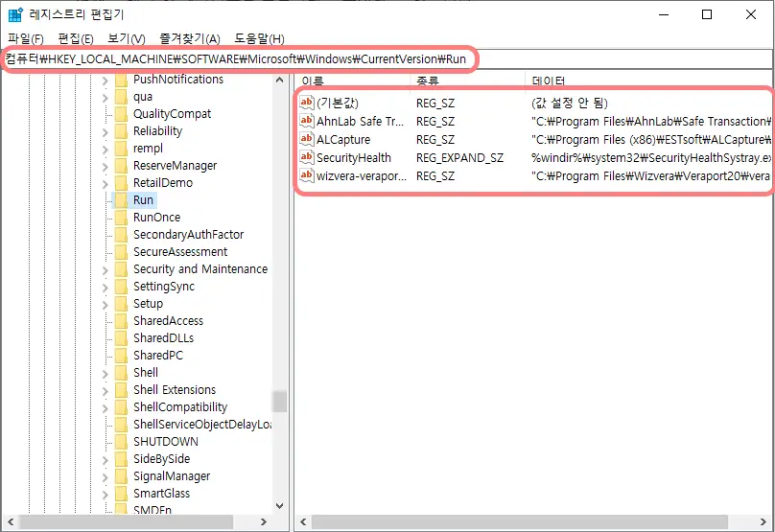
Task: Click the SharedPC folder icon
Action: 121,356
